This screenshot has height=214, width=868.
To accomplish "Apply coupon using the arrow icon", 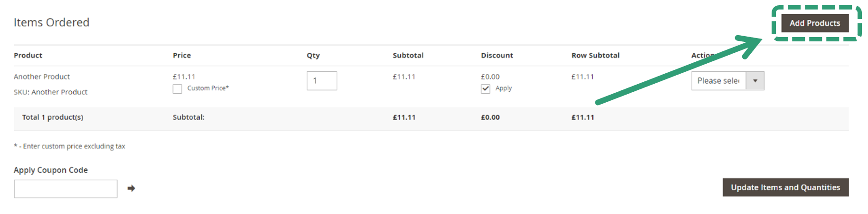I will (132, 188).
